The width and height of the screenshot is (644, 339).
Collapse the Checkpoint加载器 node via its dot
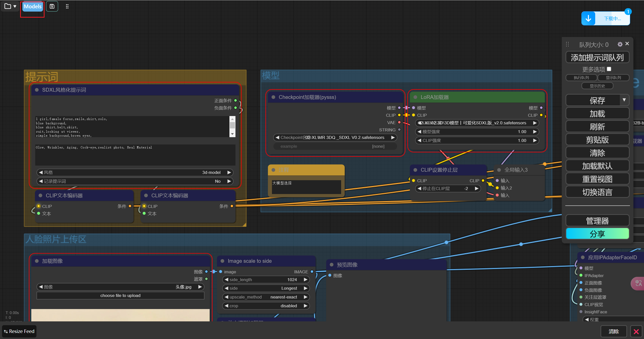click(x=273, y=97)
